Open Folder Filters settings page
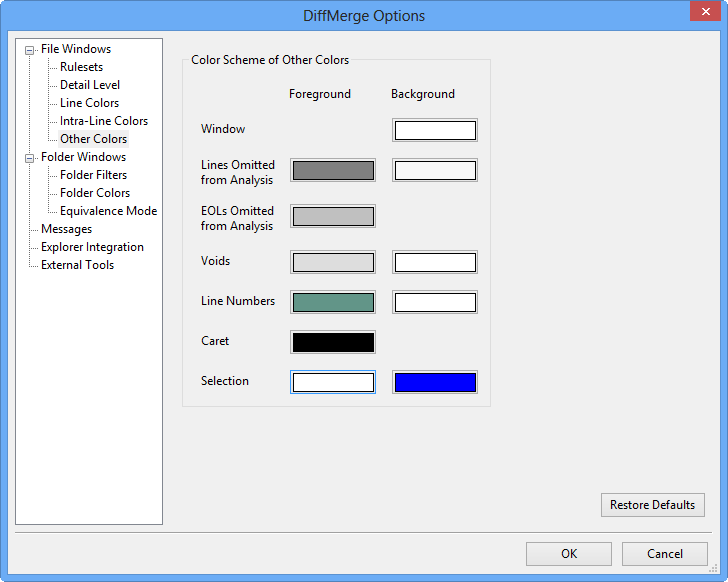This screenshot has height=582, width=728. (x=93, y=175)
